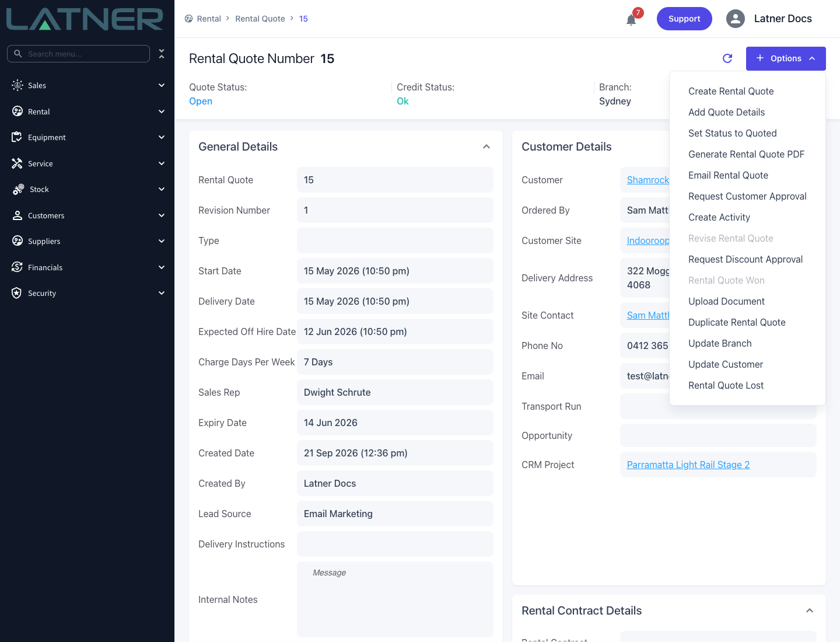Click the Support button
Screen dimensions: 840x642
coord(684,19)
